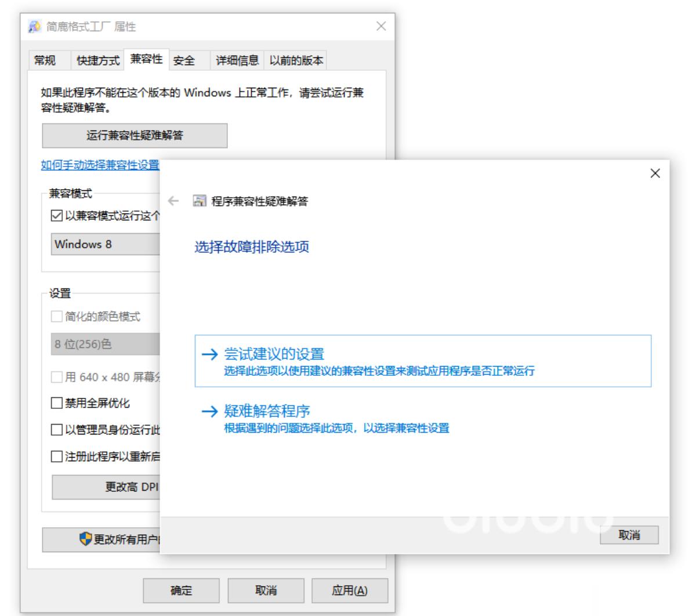Click 确定 in properties window
Viewport: 696px width, 616px height.
[182, 590]
